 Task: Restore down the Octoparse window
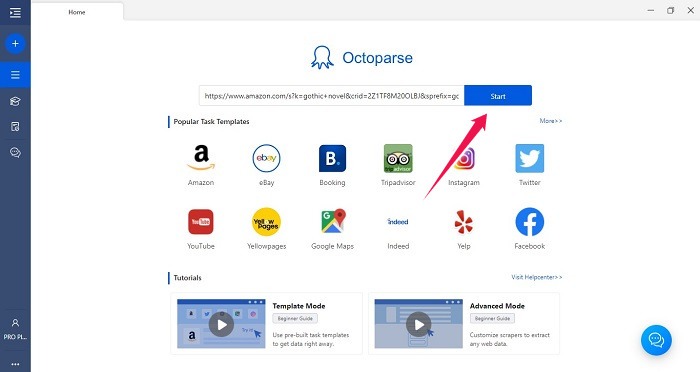(x=671, y=10)
